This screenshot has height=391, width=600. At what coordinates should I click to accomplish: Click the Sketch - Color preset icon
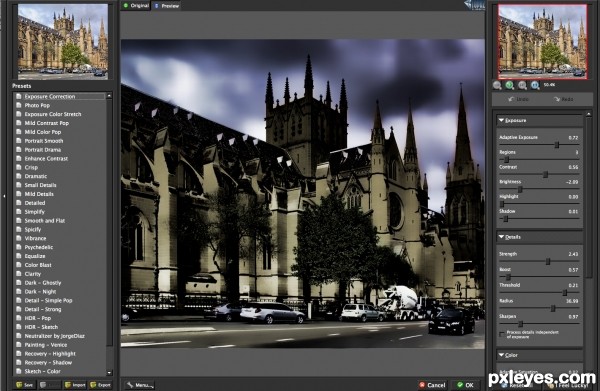pyautogui.click(x=18, y=371)
